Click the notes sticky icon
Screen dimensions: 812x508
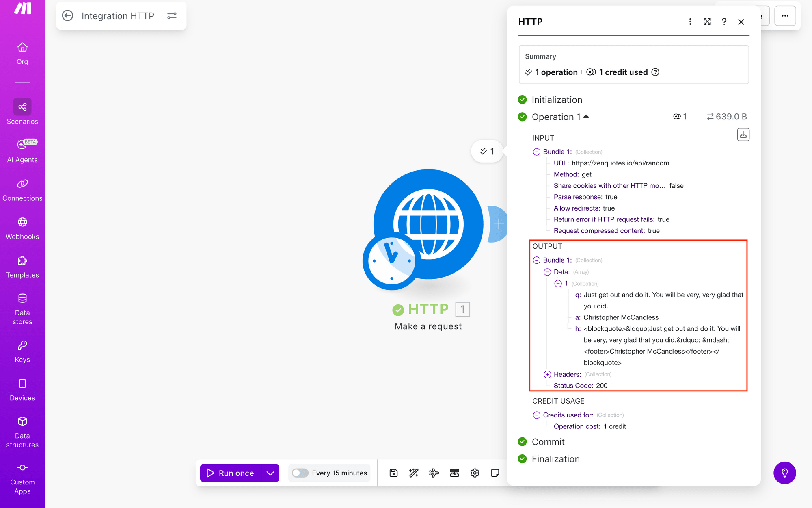(x=495, y=473)
